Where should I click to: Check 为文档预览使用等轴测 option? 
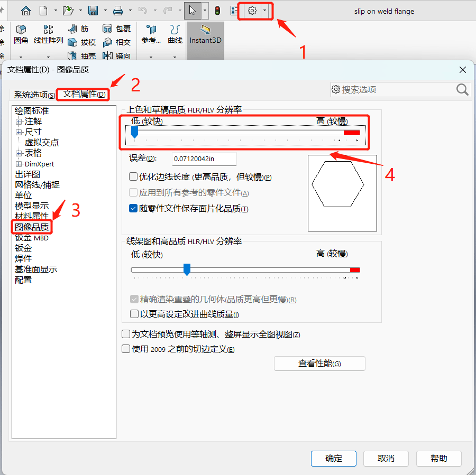pos(126,334)
